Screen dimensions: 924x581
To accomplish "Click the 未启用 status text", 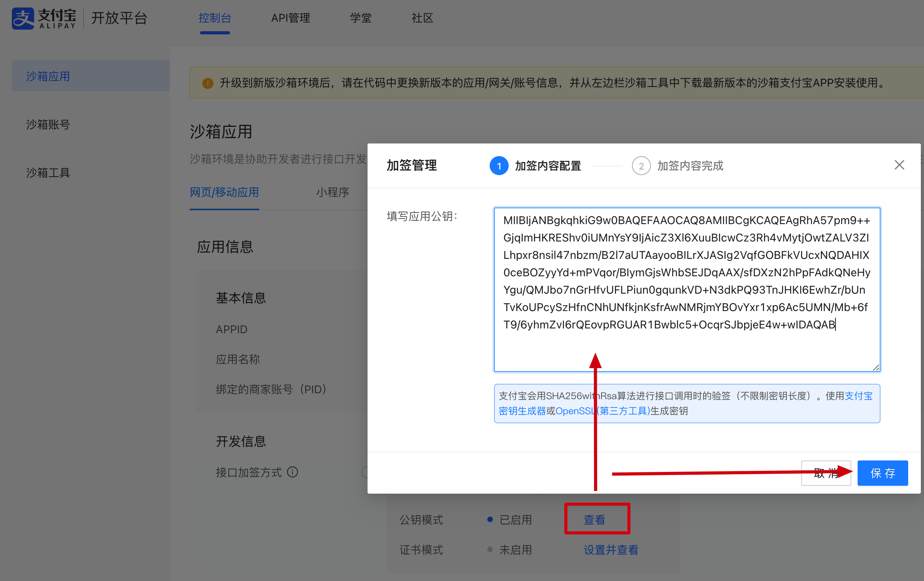I will [515, 550].
